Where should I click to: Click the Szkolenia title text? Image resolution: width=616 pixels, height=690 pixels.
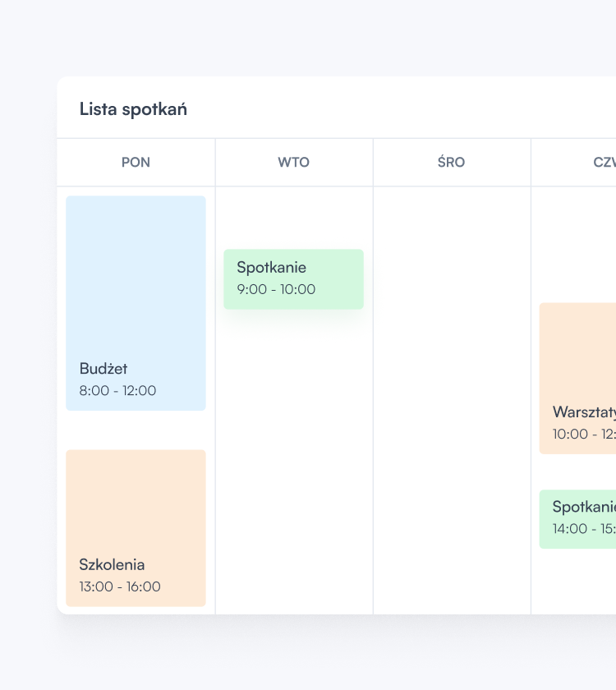pos(112,564)
